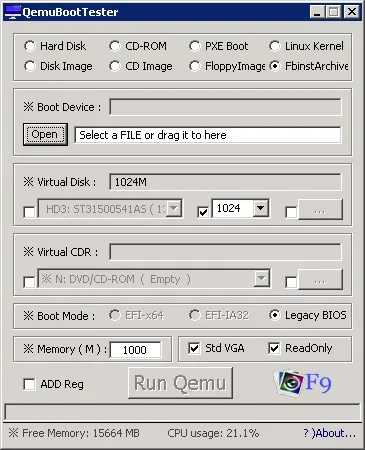
Task: Toggle the ReadOnly checkbox
Action: click(x=274, y=348)
